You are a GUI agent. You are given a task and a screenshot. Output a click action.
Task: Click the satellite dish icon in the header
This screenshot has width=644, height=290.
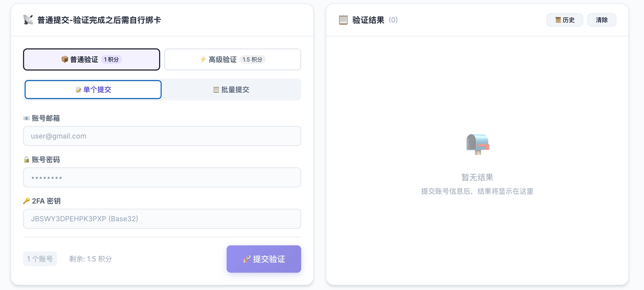tap(28, 20)
